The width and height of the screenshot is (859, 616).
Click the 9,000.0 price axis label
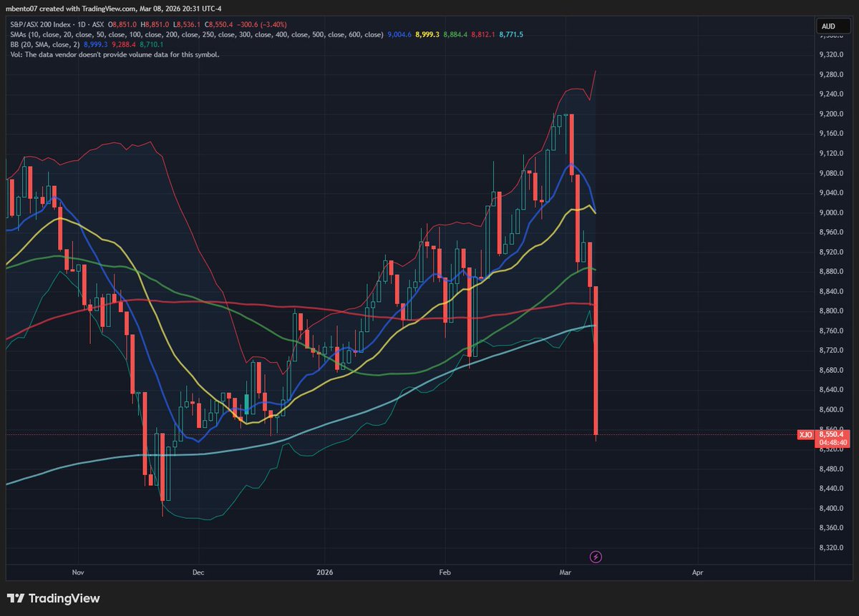click(x=832, y=212)
